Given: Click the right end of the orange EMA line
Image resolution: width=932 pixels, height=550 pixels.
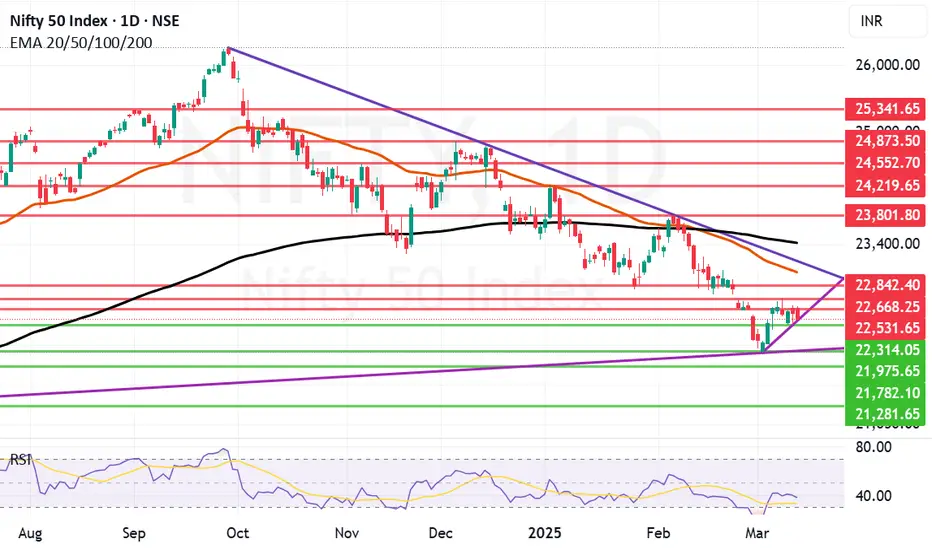Looking at the screenshot, I should [796, 272].
